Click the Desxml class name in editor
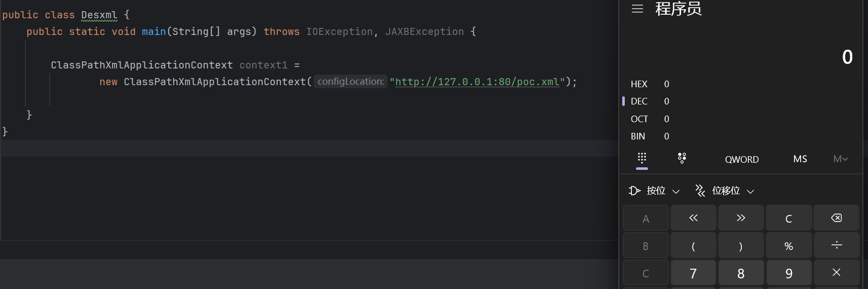Viewport: 868px width, 289px height. 99,15
